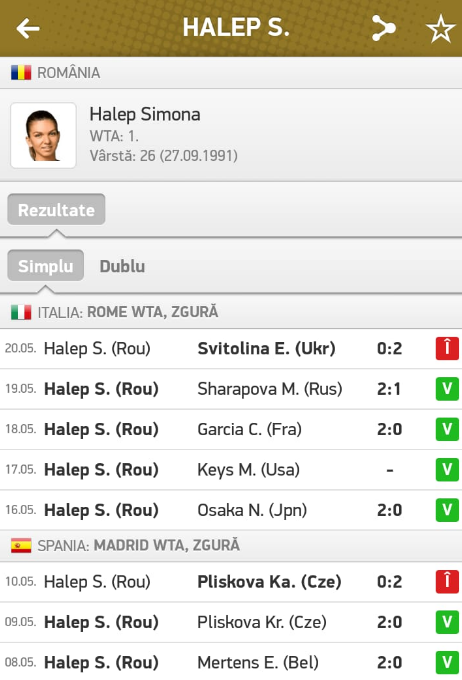This screenshot has height=680, width=462.
Task: Click red loss badge for Svitolina match
Action: tap(447, 348)
